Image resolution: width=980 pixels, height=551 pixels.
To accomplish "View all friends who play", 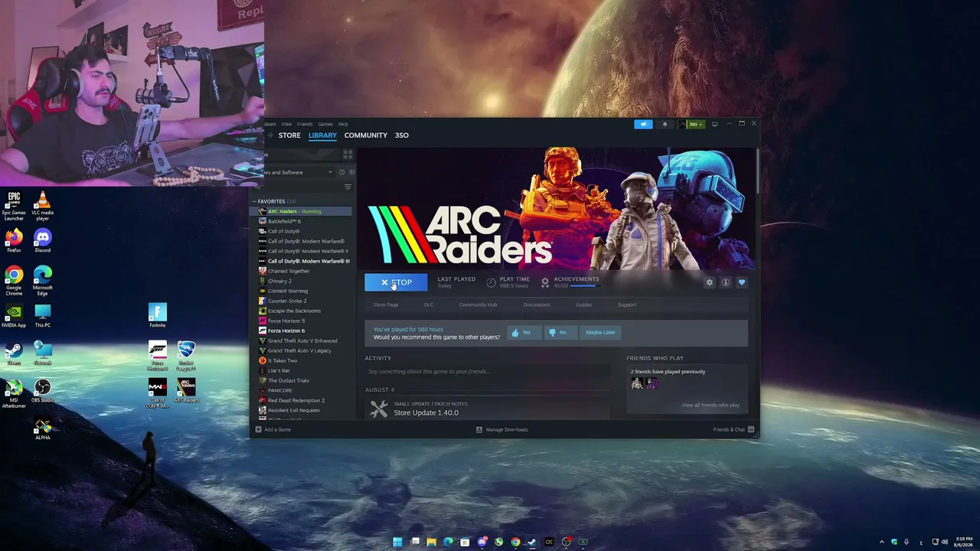I will click(x=710, y=405).
